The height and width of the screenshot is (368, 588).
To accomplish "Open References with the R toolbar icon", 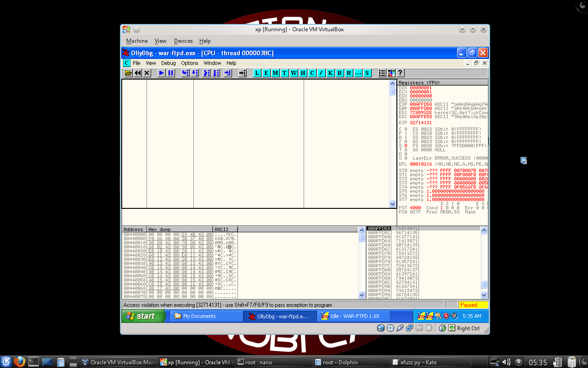I will pos(348,73).
